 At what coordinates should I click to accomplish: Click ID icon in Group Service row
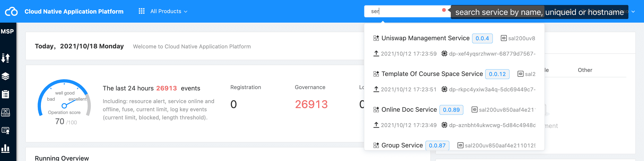[x=460, y=145]
